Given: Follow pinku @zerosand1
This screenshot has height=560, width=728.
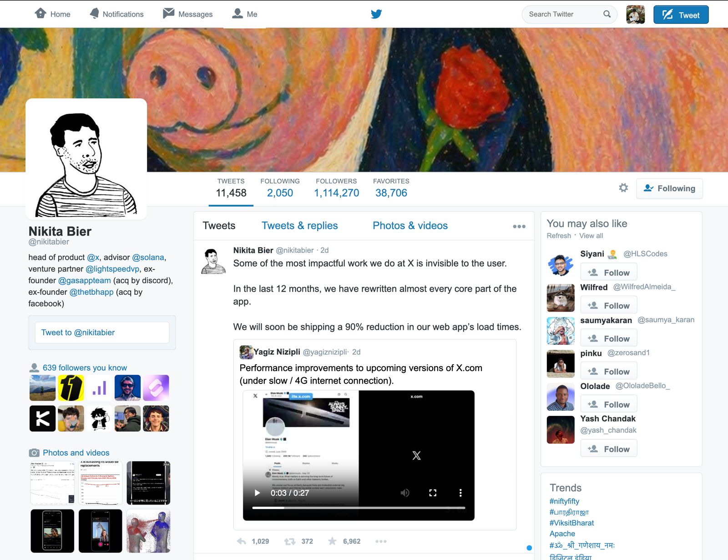Looking at the screenshot, I should [x=609, y=372].
